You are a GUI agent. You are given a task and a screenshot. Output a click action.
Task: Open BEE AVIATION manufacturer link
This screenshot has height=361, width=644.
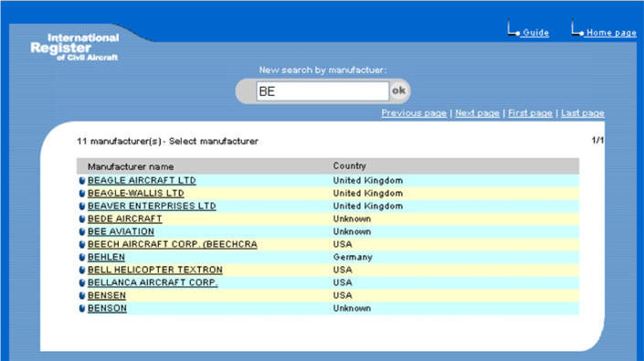[x=121, y=231]
